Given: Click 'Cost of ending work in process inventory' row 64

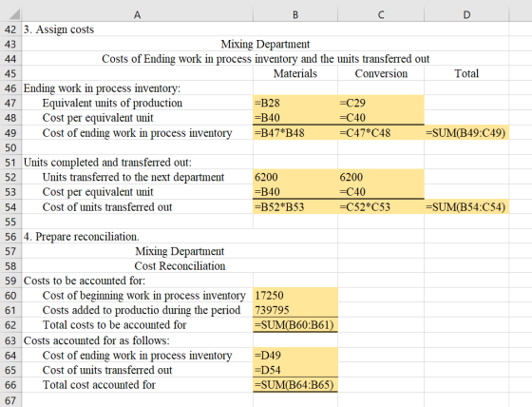Looking at the screenshot, I should pos(137,356).
